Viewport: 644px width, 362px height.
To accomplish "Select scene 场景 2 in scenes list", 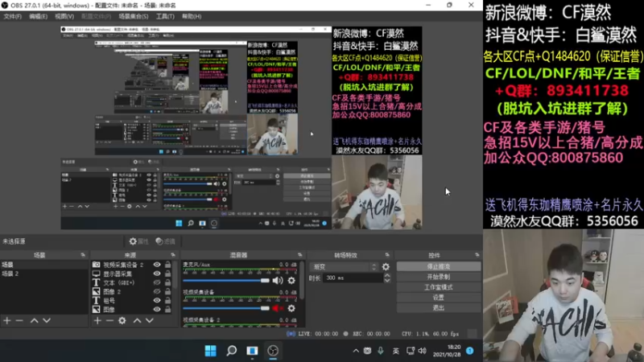I will tap(44, 274).
